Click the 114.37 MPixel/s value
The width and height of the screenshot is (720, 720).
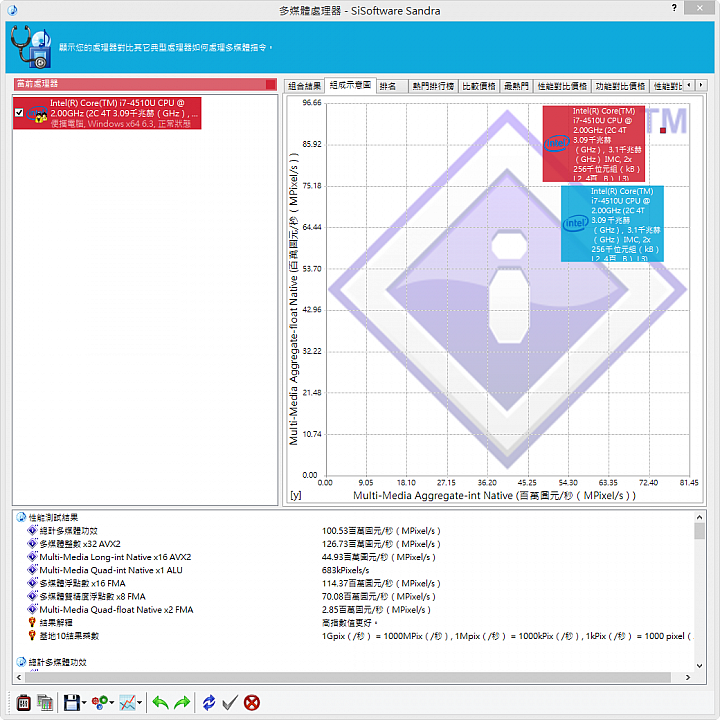[381, 584]
